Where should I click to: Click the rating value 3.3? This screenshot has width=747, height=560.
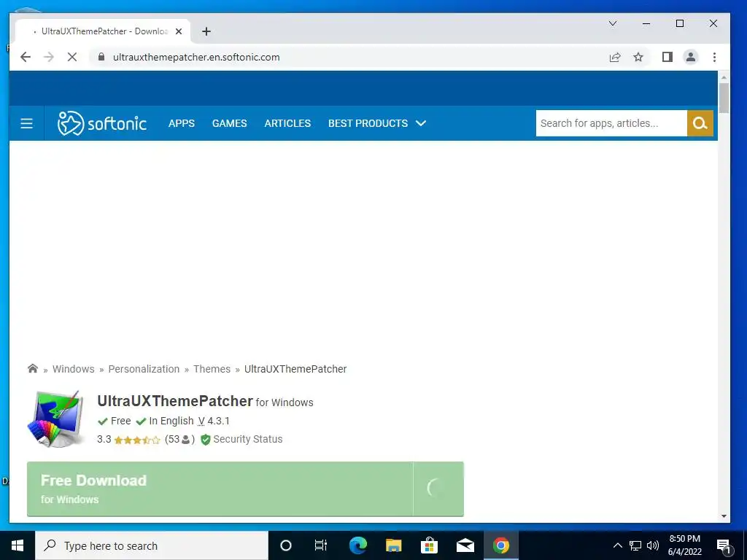pyautogui.click(x=104, y=439)
